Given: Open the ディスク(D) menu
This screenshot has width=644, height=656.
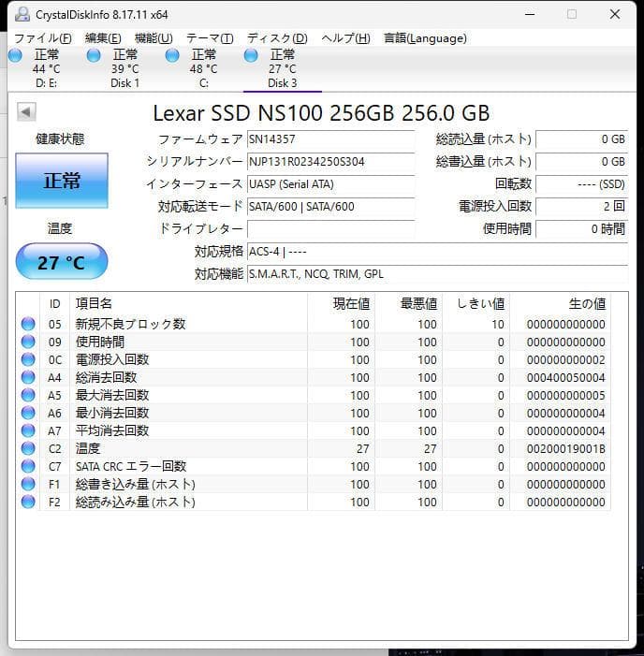Looking at the screenshot, I should pos(277,38).
